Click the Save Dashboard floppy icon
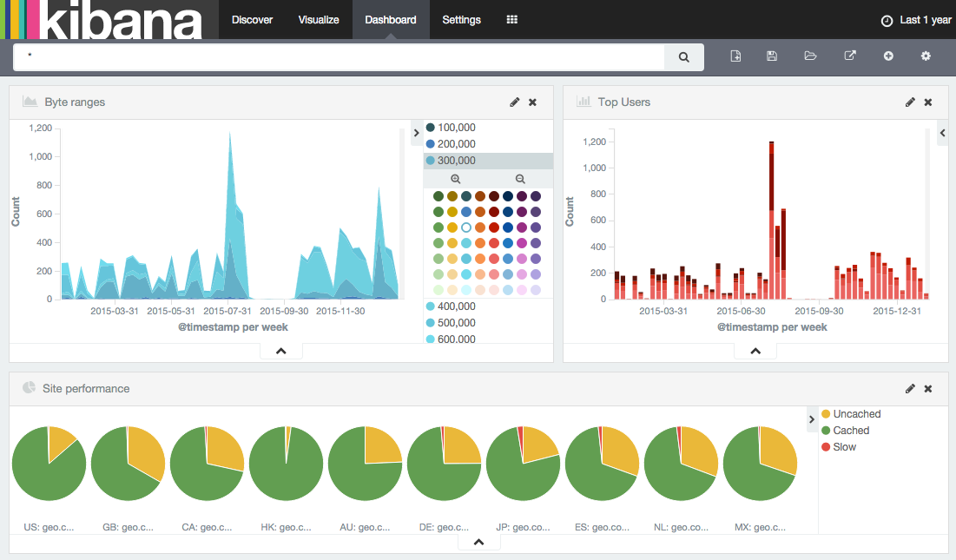This screenshot has width=956, height=560. pos(772,56)
